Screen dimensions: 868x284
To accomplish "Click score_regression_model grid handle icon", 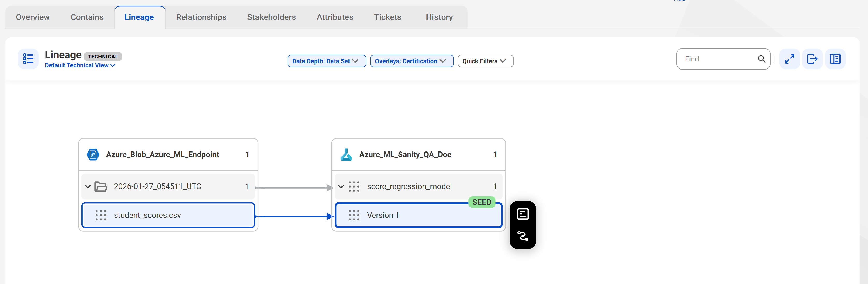I will coord(354,186).
